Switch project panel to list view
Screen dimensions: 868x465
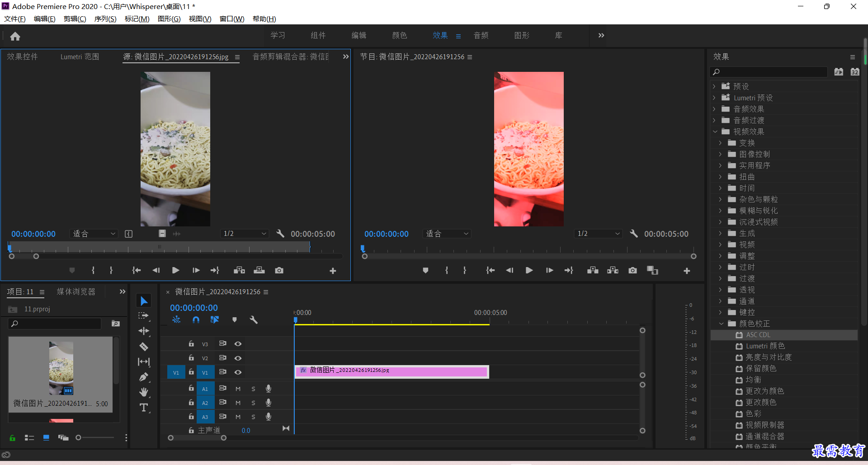29,437
